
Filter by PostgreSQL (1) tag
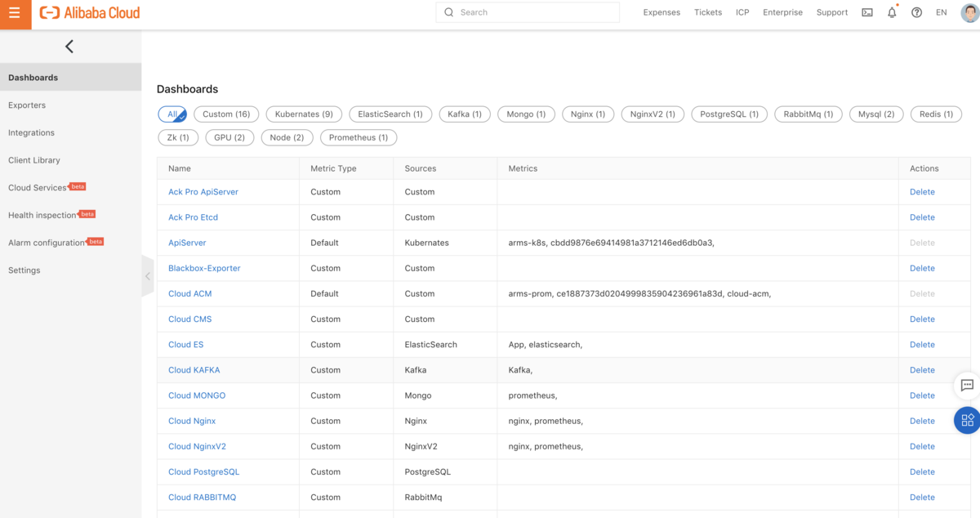(729, 114)
